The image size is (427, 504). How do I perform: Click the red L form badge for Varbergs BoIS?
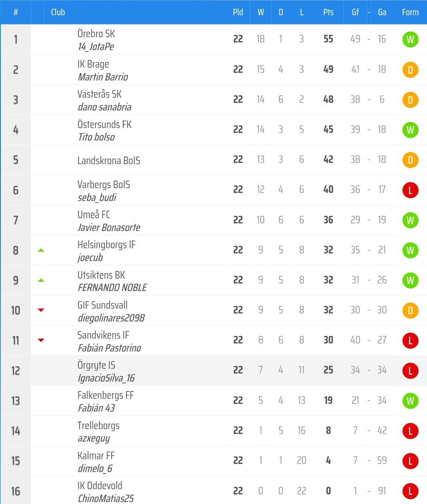[410, 190]
